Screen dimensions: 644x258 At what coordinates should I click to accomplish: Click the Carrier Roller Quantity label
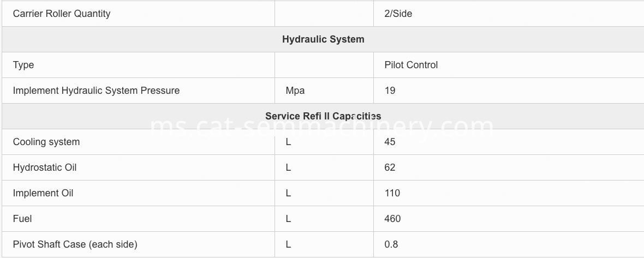tap(62, 14)
